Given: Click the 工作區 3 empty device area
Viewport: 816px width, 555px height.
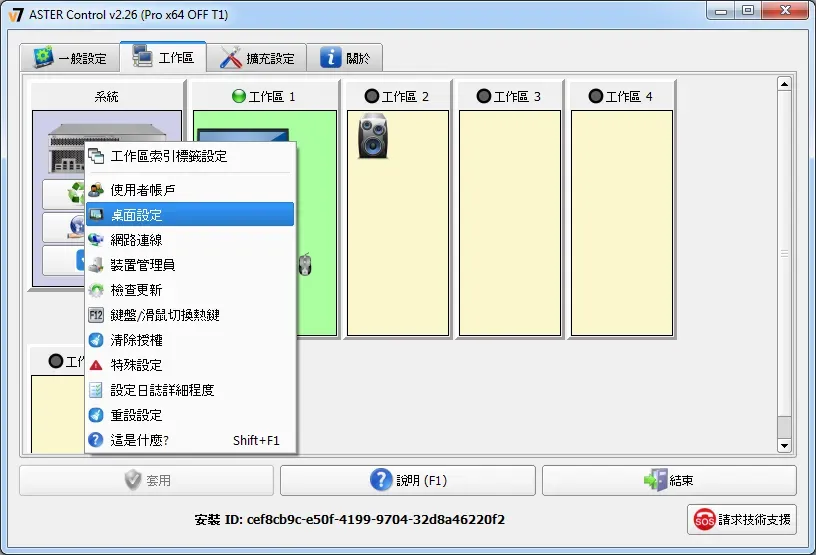Looking at the screenshot, I should 510,223.
